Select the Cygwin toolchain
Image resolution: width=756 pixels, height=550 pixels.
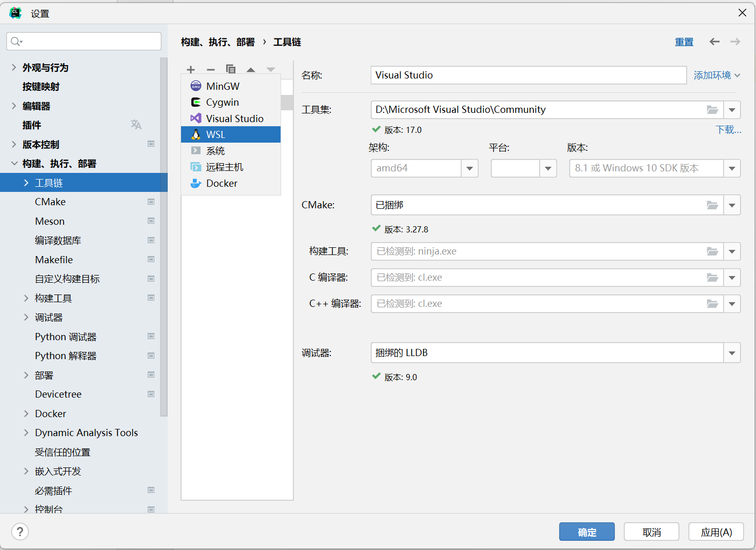click(231, 102)
